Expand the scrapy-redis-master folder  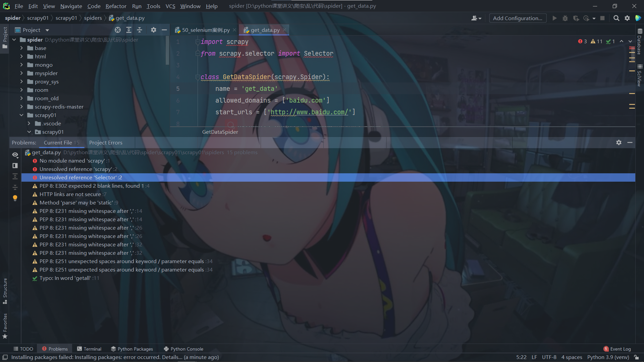(x=21, y=107)
